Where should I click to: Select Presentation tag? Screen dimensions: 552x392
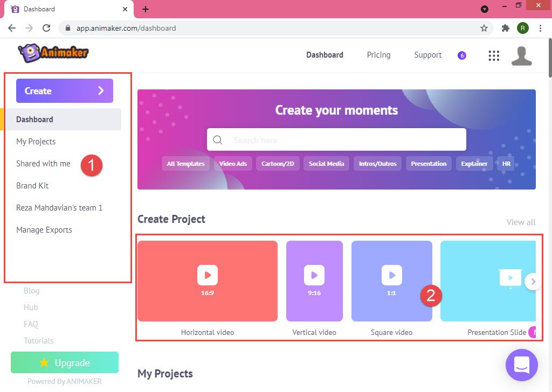(429, 164)
